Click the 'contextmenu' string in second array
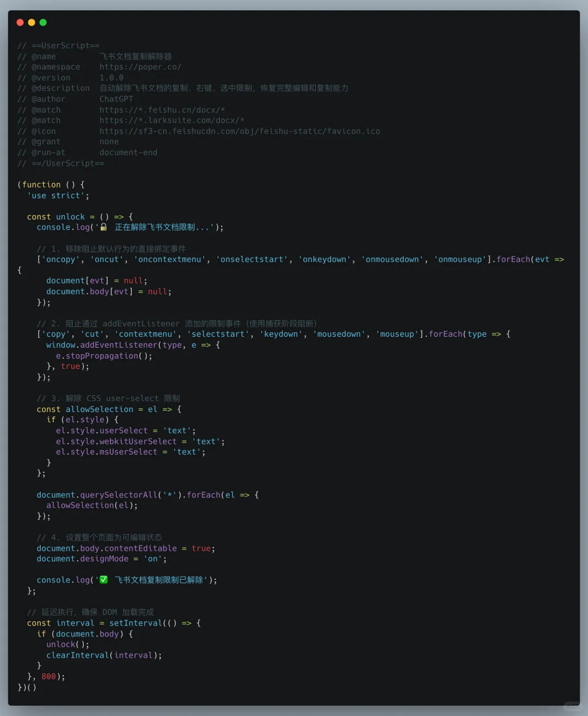 (x=146, y=334)
